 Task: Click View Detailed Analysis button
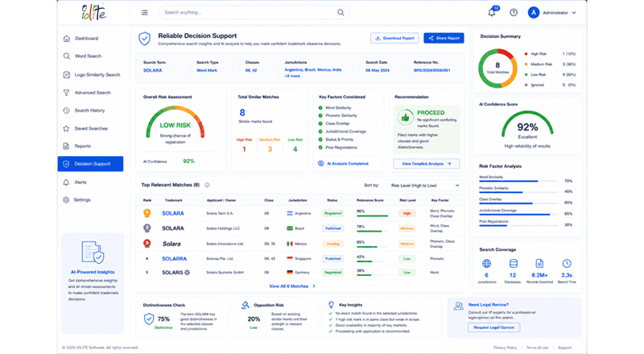427,164
